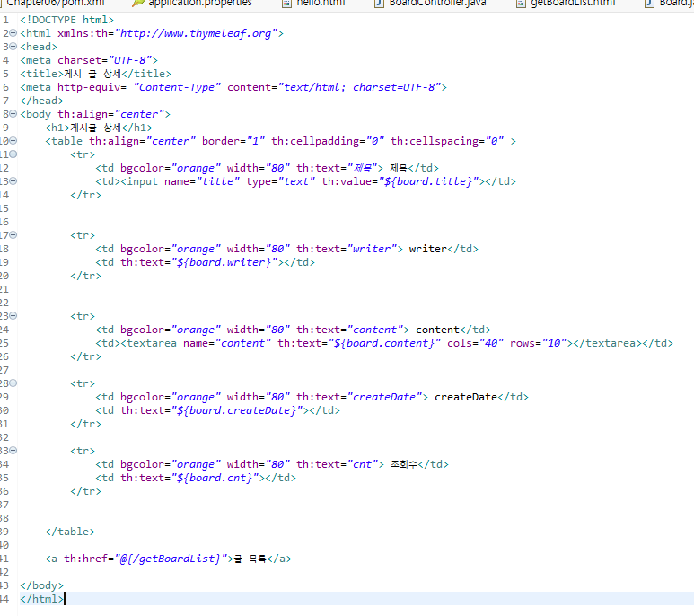694x616 pixels.
Task: Collapse the table element fold on line 10
Action: (13, 141)
